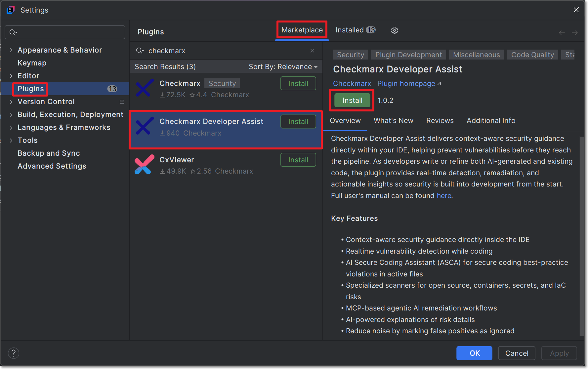Viewport: 588px width, 369px height.
Task: Select Plugins in settings tree
Action: click(x=30, y=89)
